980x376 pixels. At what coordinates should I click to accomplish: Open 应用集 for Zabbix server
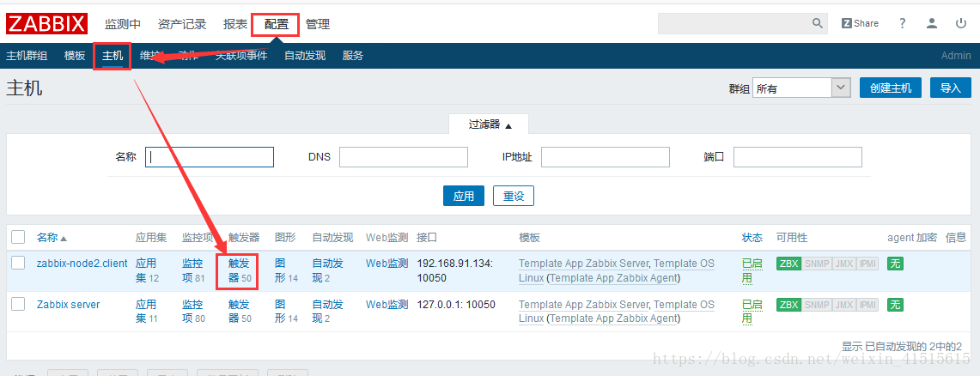click(x=148, y=311)
